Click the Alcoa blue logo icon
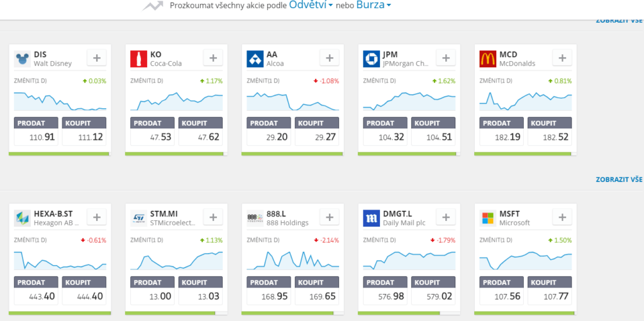The width and height of the screenshot is (644, 321). click(255, 59)
